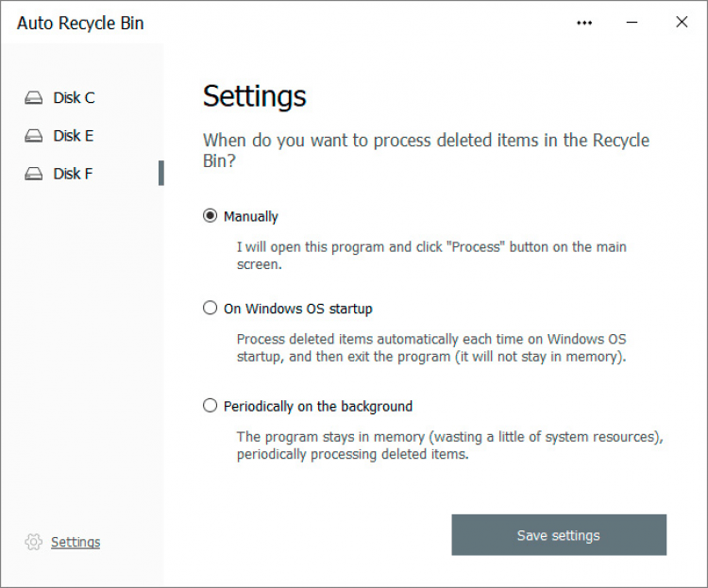
Task: Click the gear icon in the sidebar
Action: pos(34,542)
